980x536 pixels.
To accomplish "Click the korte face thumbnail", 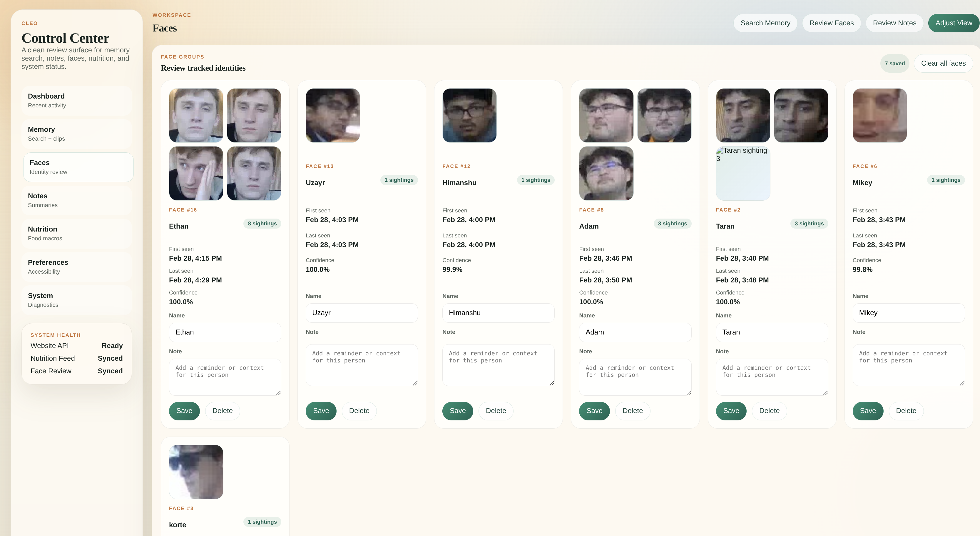I will pyautogui.click(x=196, y=472).
